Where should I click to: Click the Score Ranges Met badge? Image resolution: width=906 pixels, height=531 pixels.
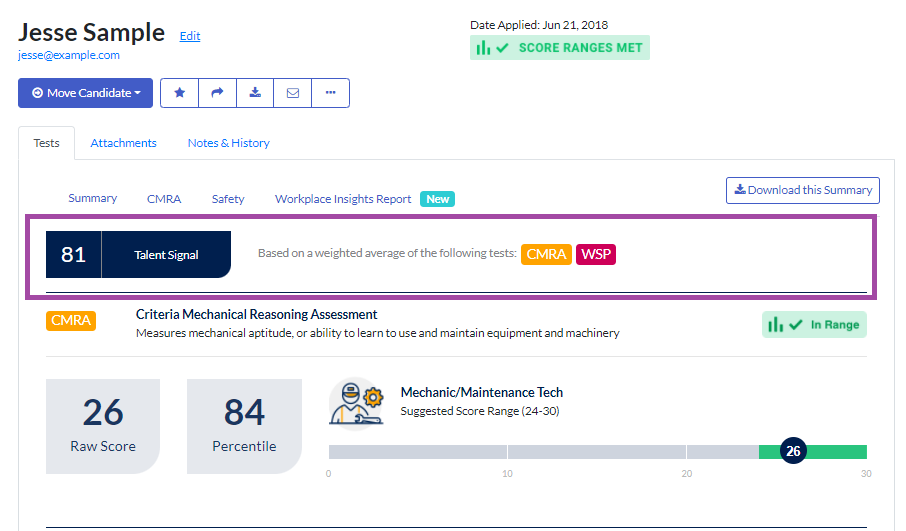click(x=559, y=48)
